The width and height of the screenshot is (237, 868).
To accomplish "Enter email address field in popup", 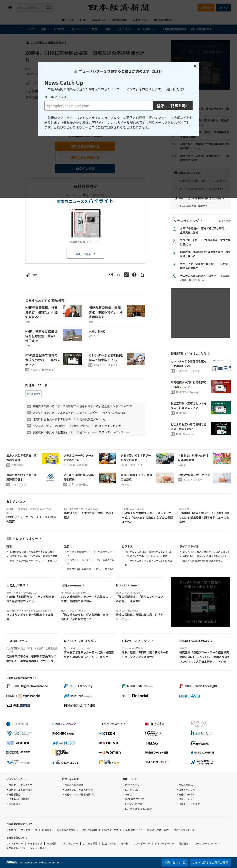I will point(99,105).
